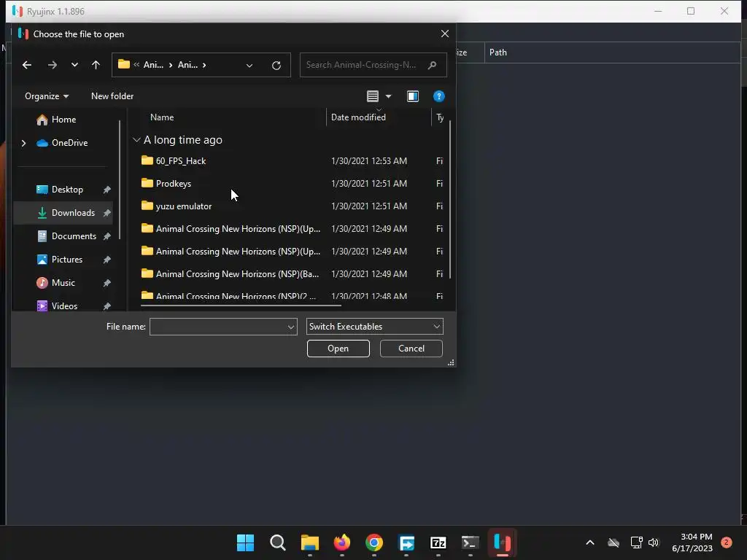Collapse the 'A long time ago' group
This screenshot has height=560, width=747.
click(136, 140)
